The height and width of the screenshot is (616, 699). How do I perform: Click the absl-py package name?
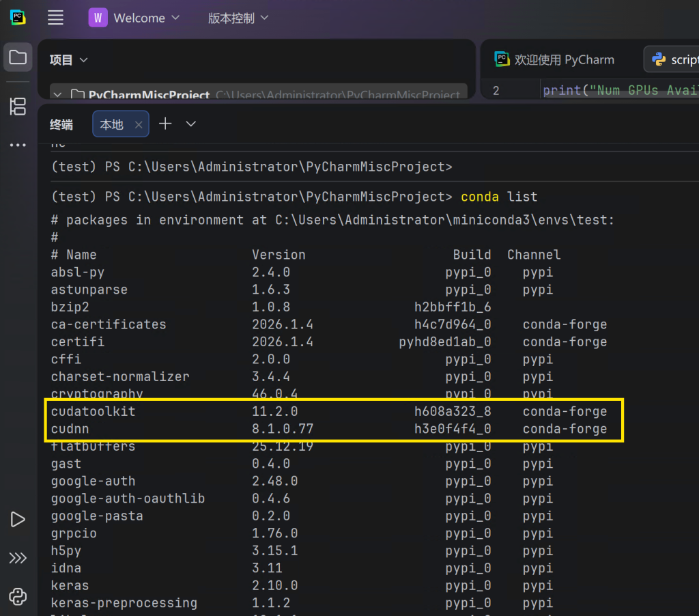[78, 272]
